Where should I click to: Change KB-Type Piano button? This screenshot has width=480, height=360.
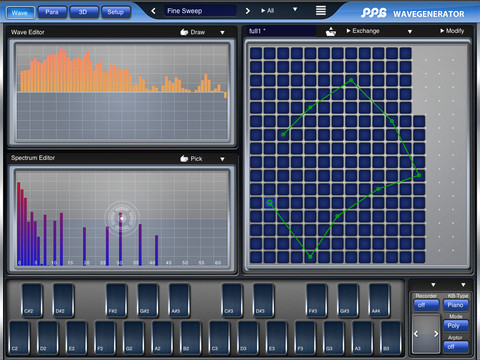(456, 305)
